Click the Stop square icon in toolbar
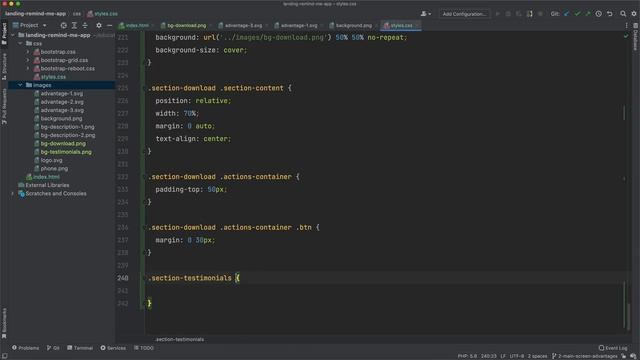Screen dimensions: 640x360 click(x=540, y=14)
